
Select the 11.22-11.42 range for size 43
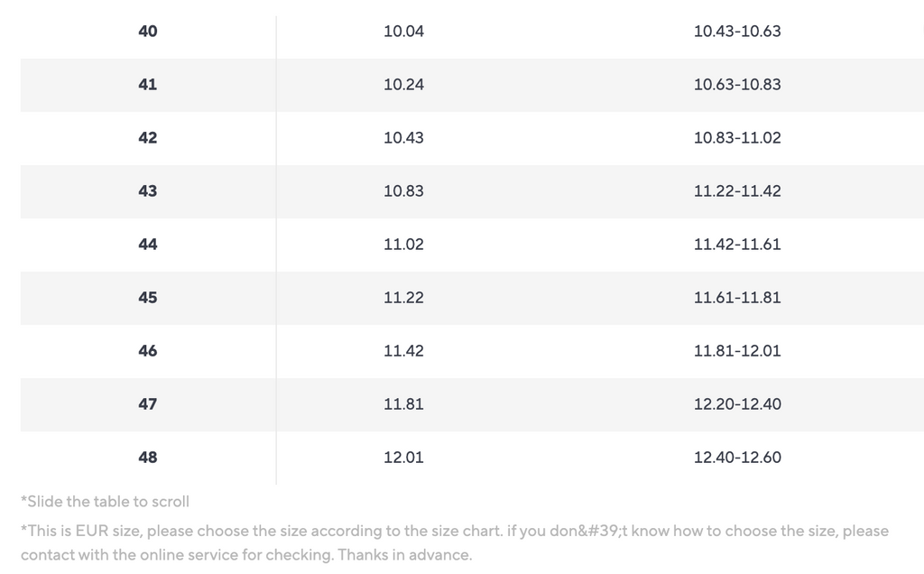coord(737,191)
